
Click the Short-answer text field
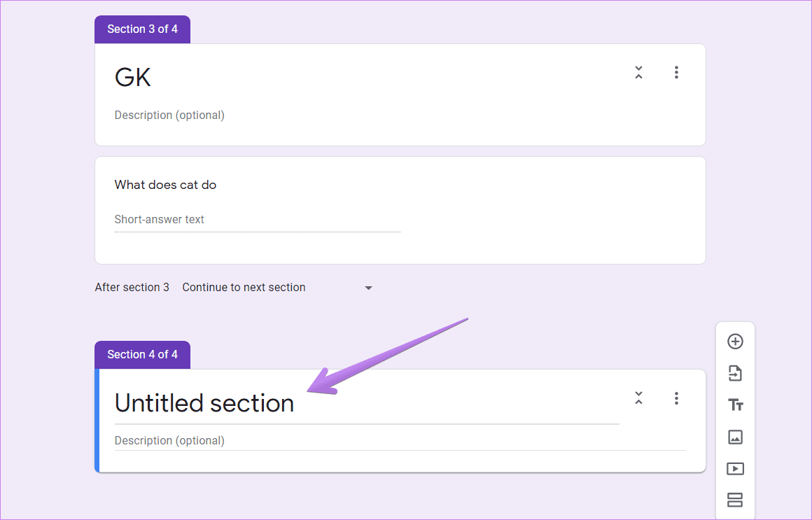258,220
